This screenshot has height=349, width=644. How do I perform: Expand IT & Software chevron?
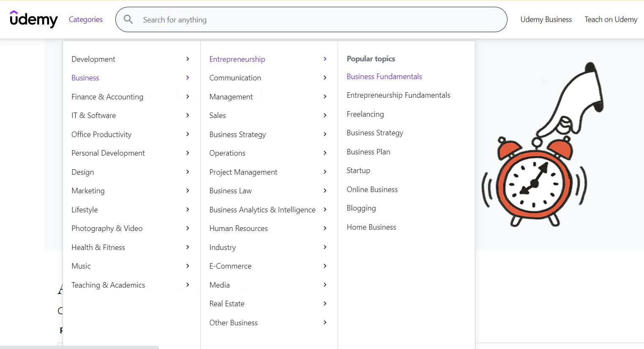coord(188,115)
